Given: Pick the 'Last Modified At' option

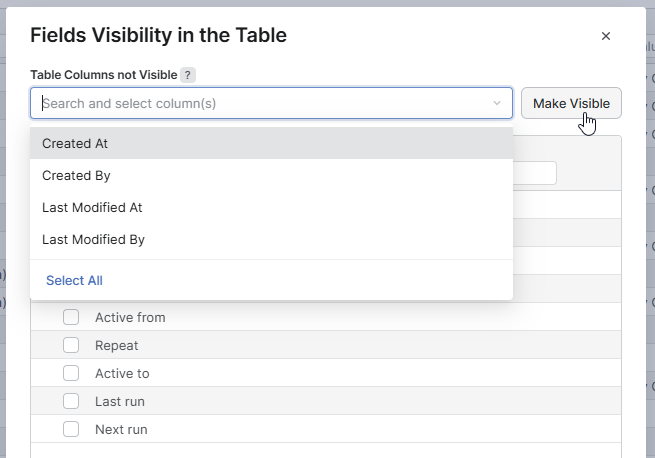Looking at the screenshot, I should 92,207.
